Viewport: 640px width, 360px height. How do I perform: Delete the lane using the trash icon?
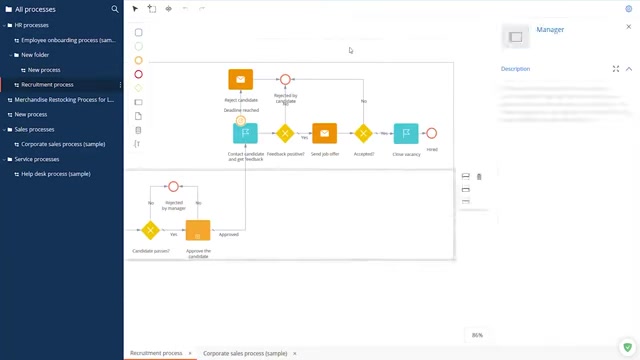coord(479,177)
